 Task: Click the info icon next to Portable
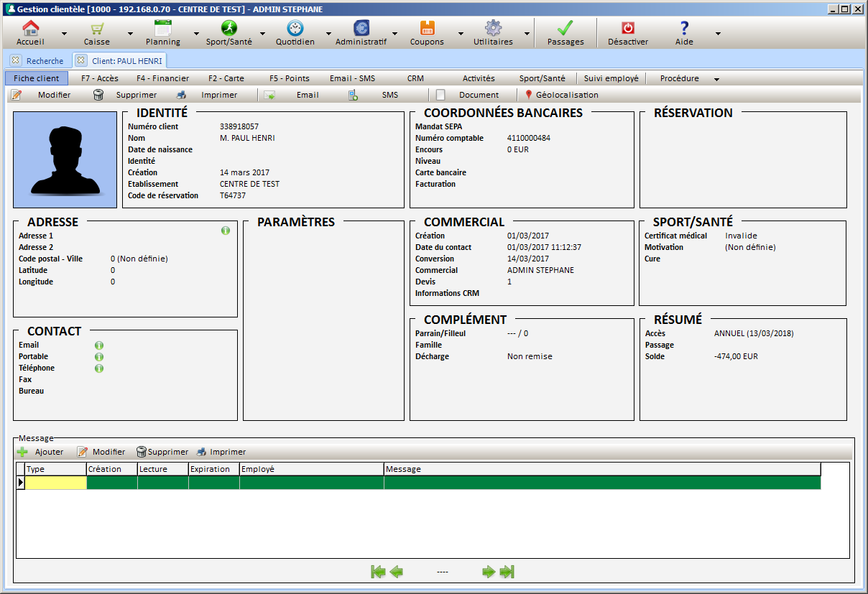(99, 357)
